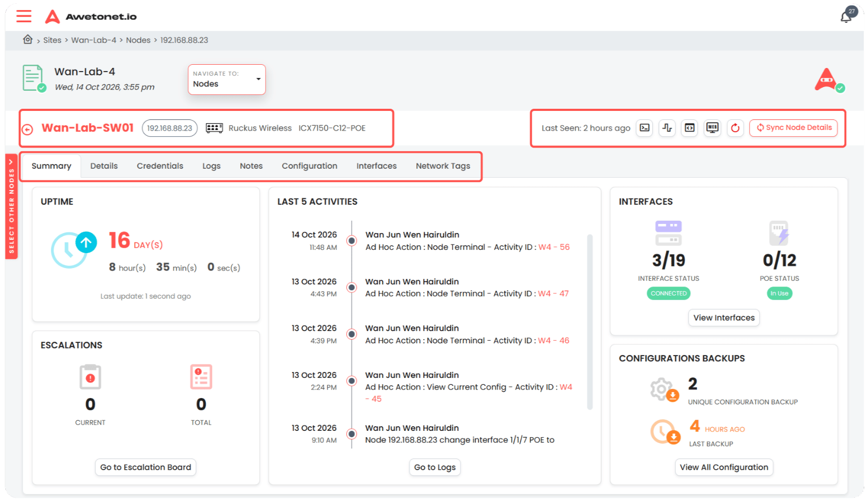Click the POE status icon
The width and height of the screenshot is (868, 502).
coord(779,233)
